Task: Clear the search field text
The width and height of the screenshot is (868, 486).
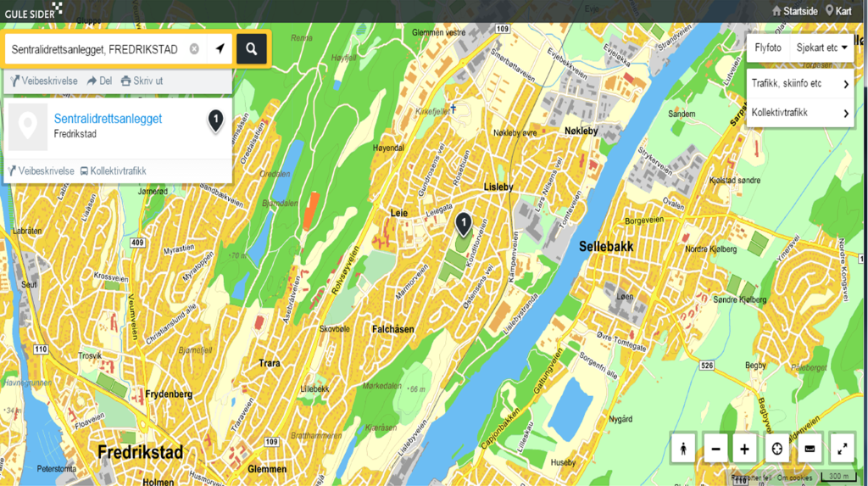Action: click(194, 49)
